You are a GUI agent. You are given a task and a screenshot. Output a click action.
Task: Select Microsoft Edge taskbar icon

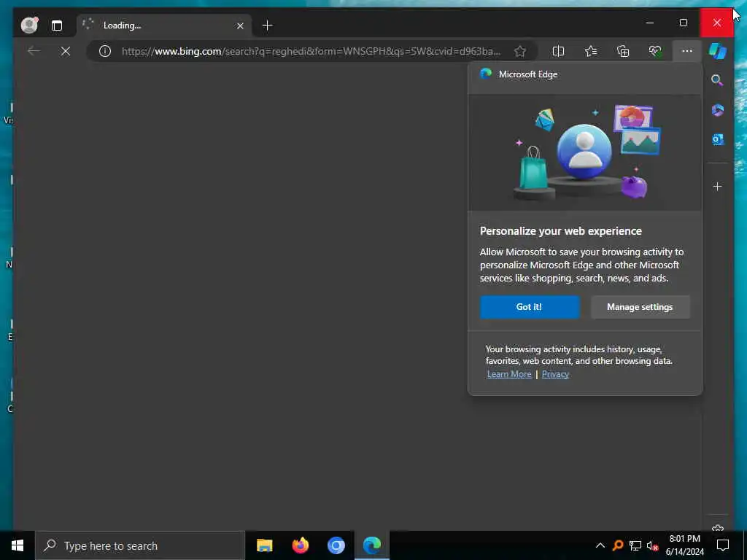pos(372,545)
